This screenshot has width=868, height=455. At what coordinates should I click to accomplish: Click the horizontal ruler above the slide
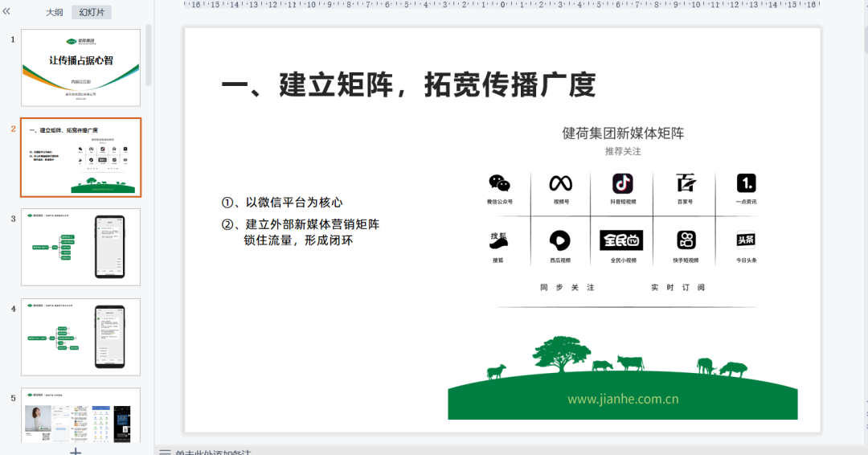click(x=502, y=5)
